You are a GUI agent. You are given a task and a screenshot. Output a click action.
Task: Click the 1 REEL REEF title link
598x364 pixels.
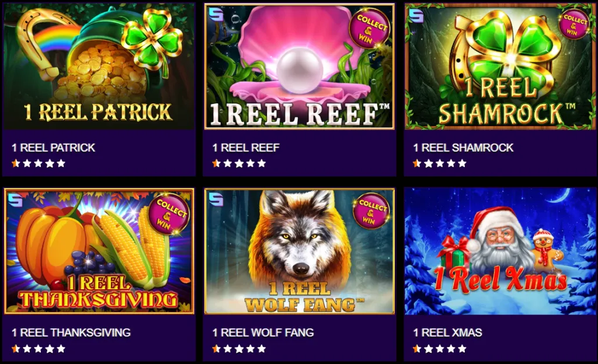246,148
